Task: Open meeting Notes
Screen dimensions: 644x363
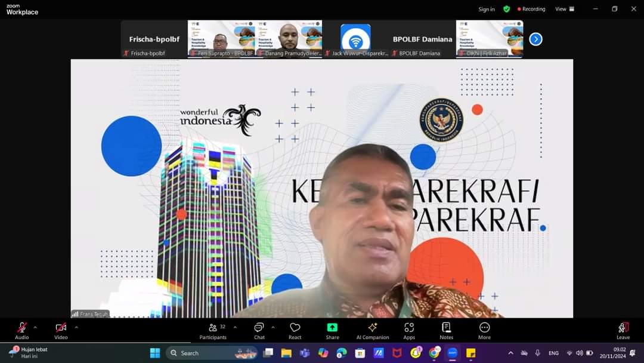Action: coord(446,330)
